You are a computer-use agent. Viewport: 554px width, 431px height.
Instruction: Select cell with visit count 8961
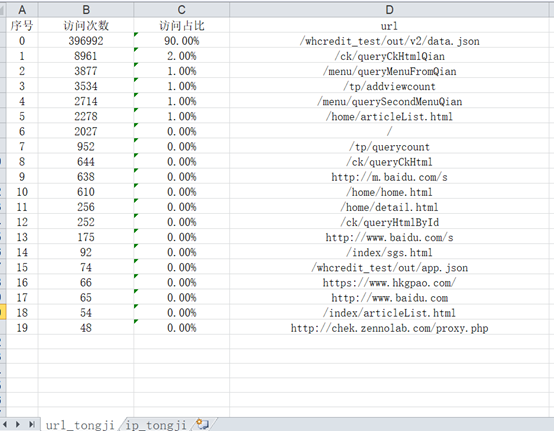tap(86, 56)
